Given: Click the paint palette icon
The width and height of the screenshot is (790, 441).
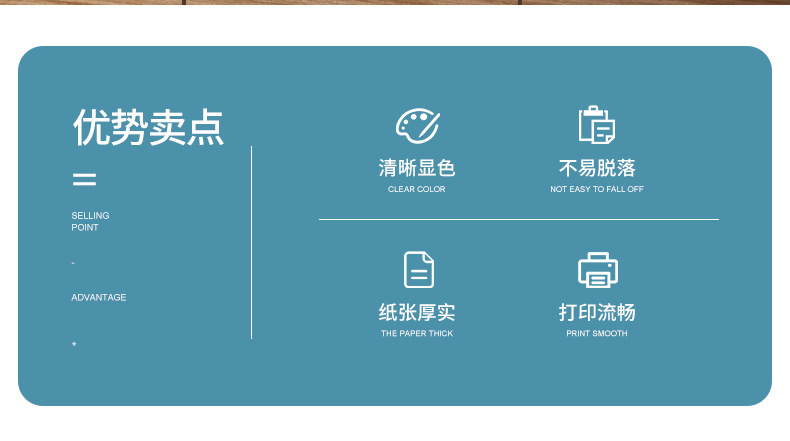Looking at the screenshot, I should (417, 126).
